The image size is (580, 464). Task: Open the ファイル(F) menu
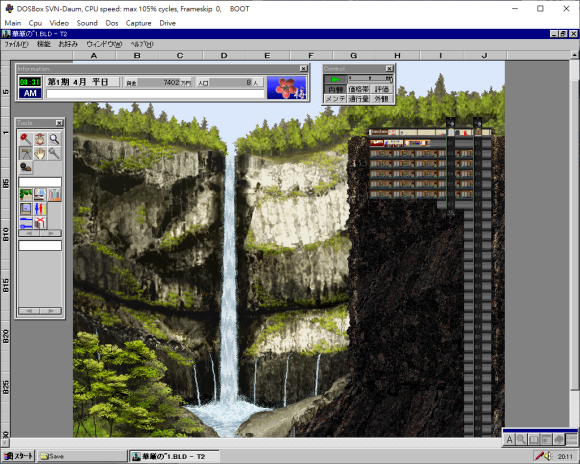tap(16, 44)
